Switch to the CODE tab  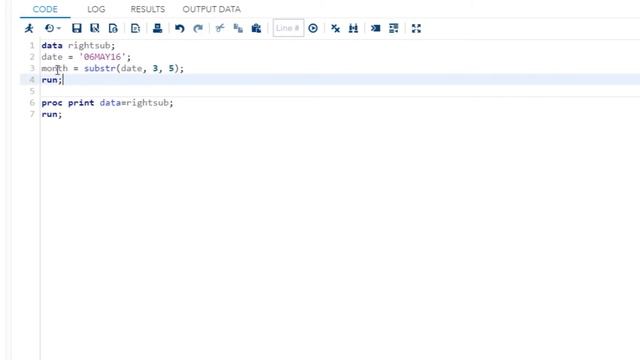tap(45, 9)
